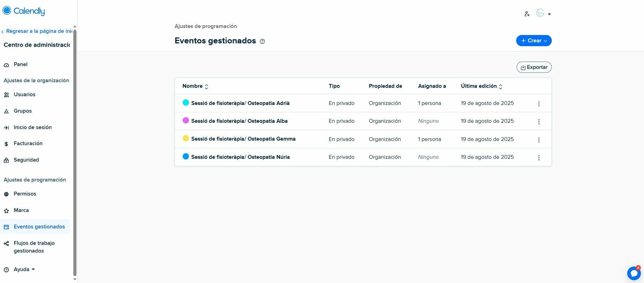Screen dimensions: 644x283
Task: Click the Eventos gestionados calendar icon
Action: tap(6, 227)
